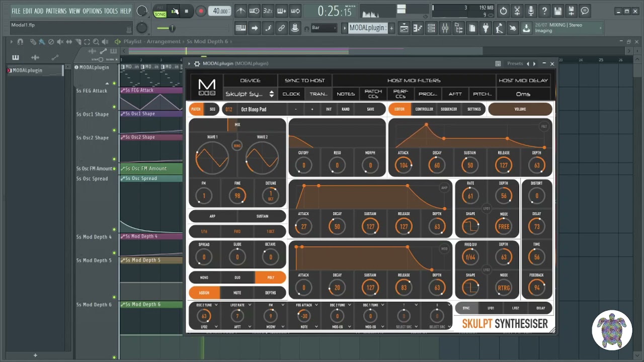Open the Skulpt Sy... device dropdown
The image size is (644, 362).
250,94
